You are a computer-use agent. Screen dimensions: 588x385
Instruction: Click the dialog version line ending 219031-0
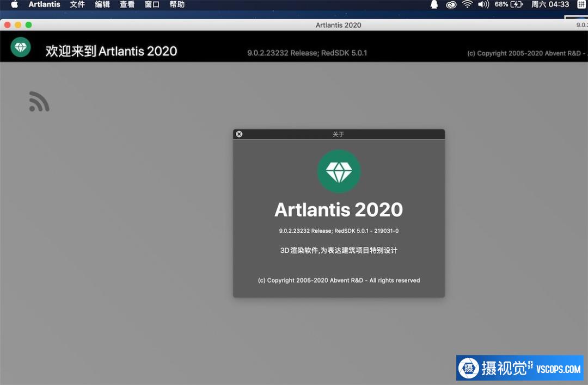(x=339, y=231)
